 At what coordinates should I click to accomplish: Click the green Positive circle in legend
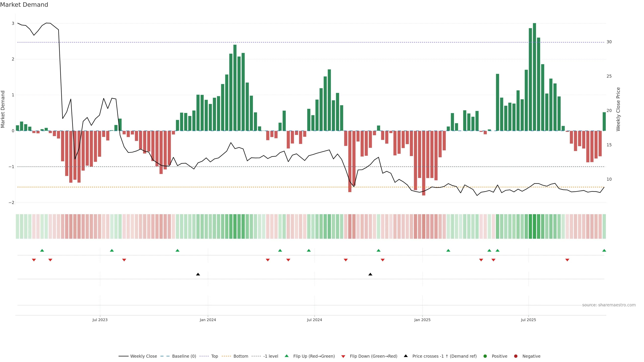click(485, 356)
